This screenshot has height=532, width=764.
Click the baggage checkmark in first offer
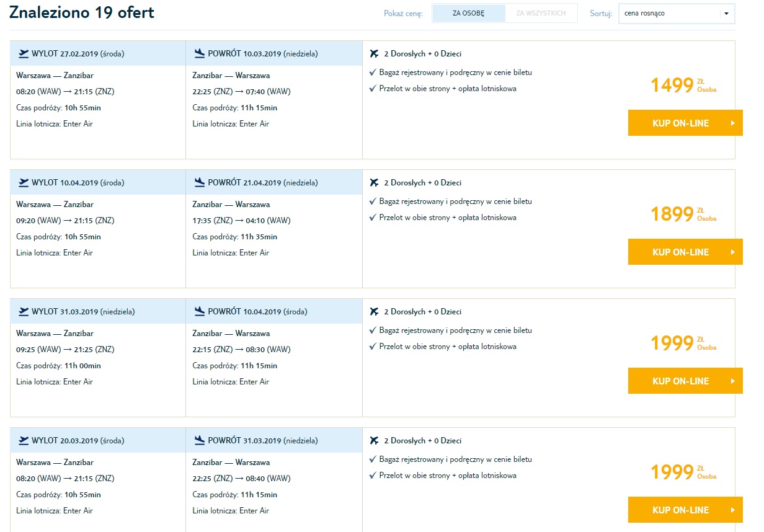tap(373, 73)
